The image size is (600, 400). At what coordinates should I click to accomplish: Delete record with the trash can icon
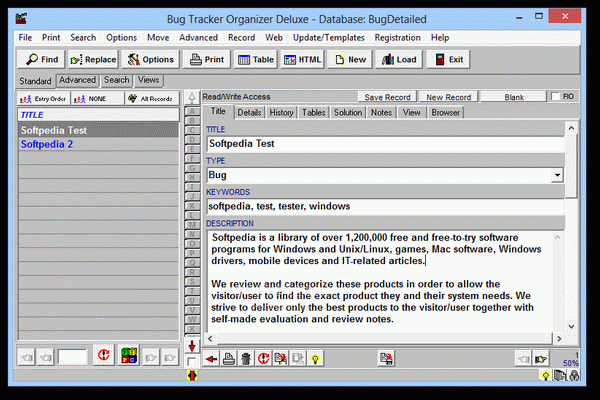(x=246, y=359)
